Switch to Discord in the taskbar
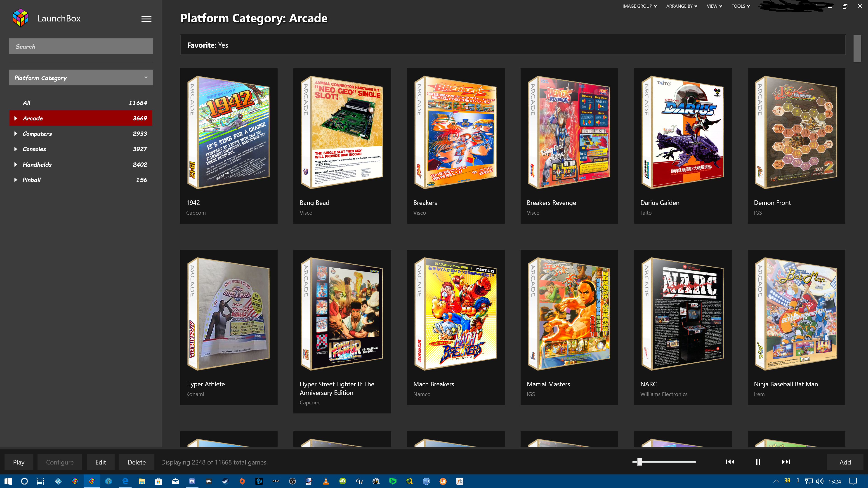Screen dimensions: 868x488 (192, 481)
